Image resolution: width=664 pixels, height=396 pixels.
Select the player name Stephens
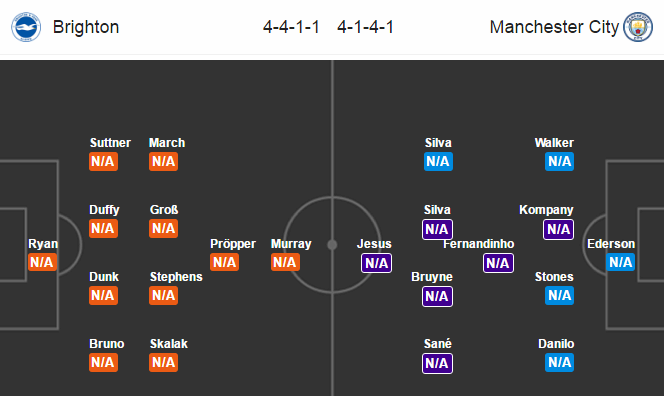tap(176, 277)
